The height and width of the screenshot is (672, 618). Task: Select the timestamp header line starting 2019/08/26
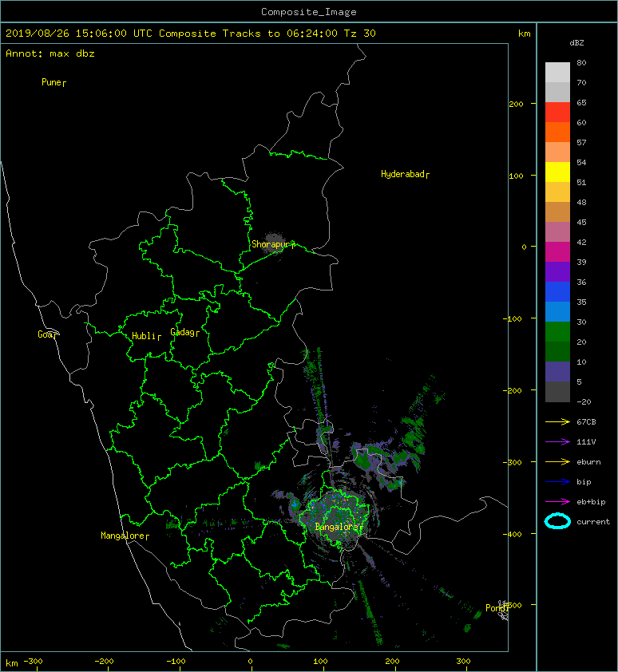pyautogui.click(x=191, y=34)
